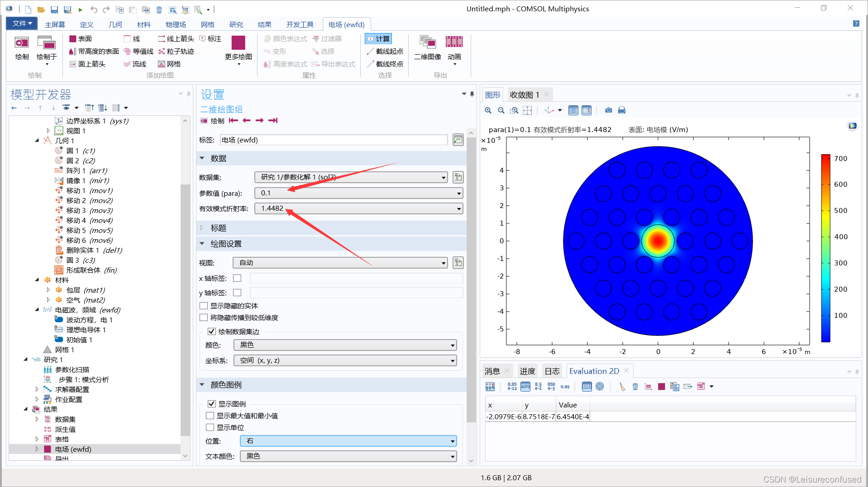The width and height of the screenshot is (868, 487).
Task: Uncheck 显示图例 checkbox
Action: (211, 404)
